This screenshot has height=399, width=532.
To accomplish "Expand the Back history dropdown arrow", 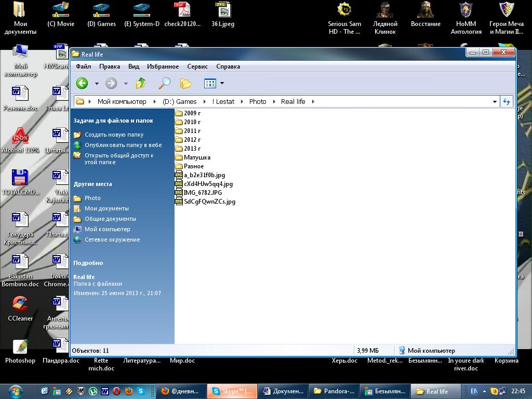I will pos(97,83).
